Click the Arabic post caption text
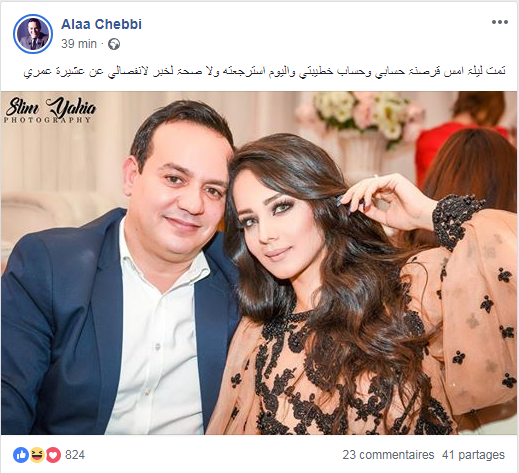This screenshot has width=519, height=473. click(264, 71)
